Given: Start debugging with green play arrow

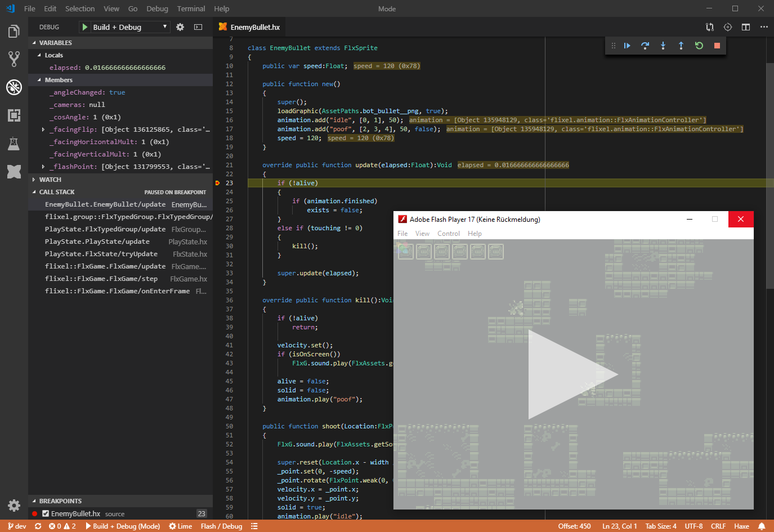Looking at the screenshot, I should click(x=84, y=27).
